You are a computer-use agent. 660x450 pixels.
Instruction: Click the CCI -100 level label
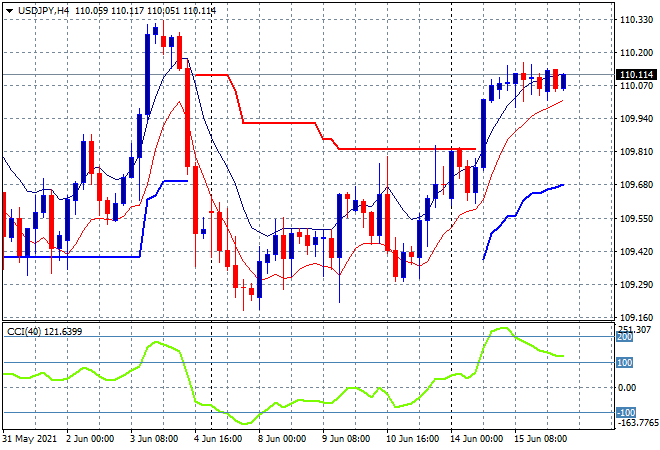point(625,413)
